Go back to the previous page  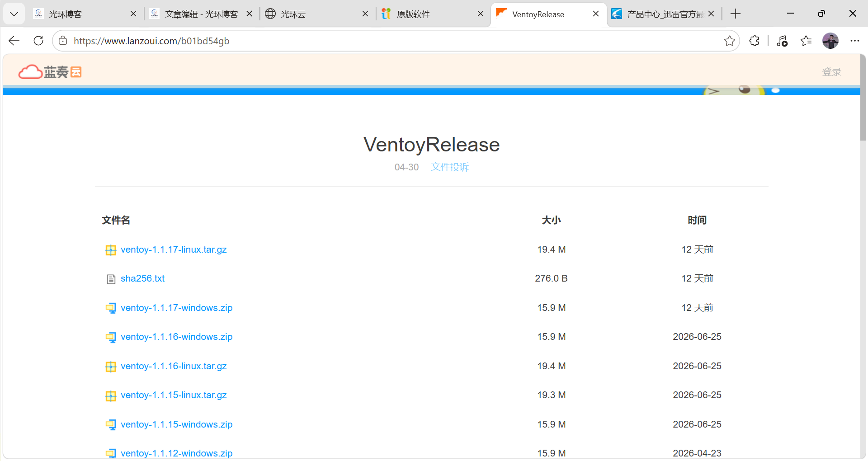point(14,41)
